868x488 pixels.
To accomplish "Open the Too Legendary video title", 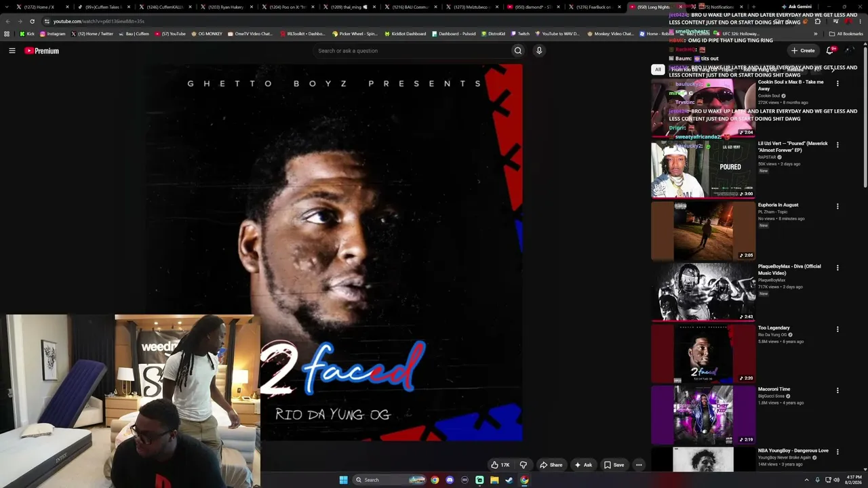I will (x=774, y=328).
